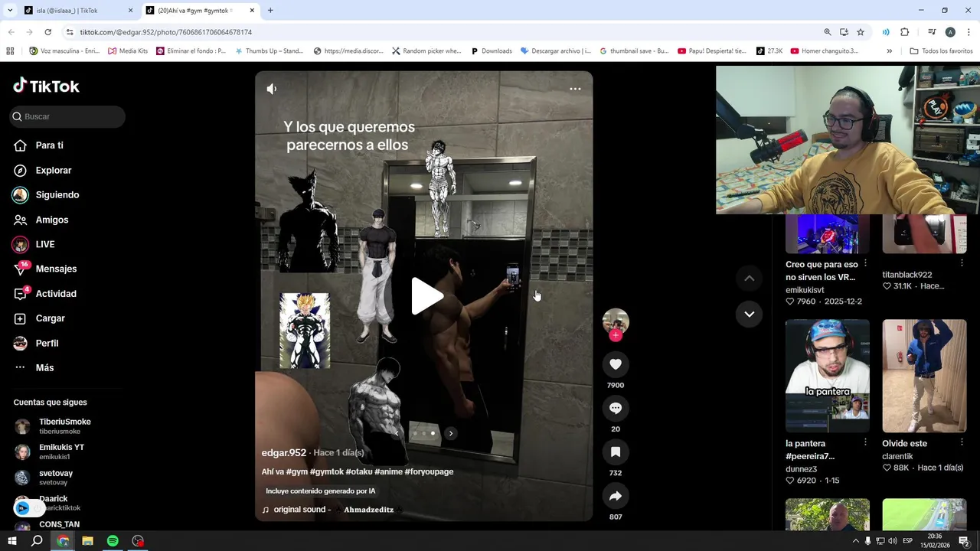
Task: Mute the video sound speaker icon
Action: (x=272, y=89)
